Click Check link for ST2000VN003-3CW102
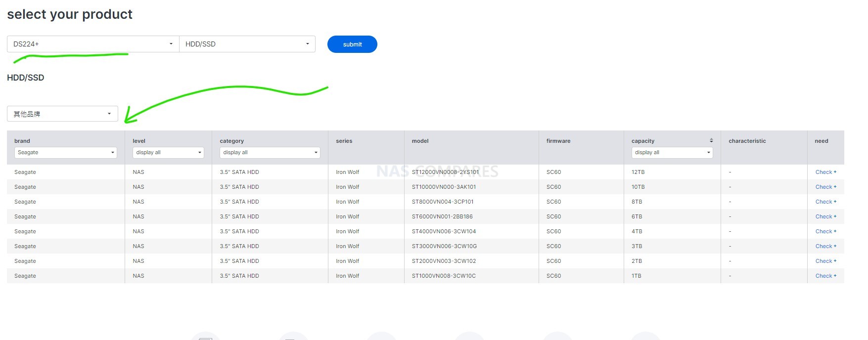The image size is (868, 340). coord(826,261)
